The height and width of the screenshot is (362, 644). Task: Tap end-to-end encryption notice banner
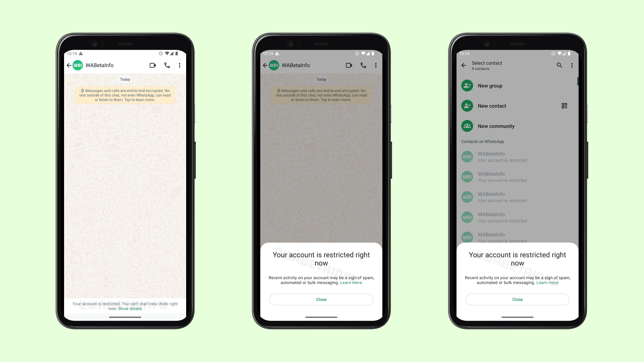click(125, 95)
